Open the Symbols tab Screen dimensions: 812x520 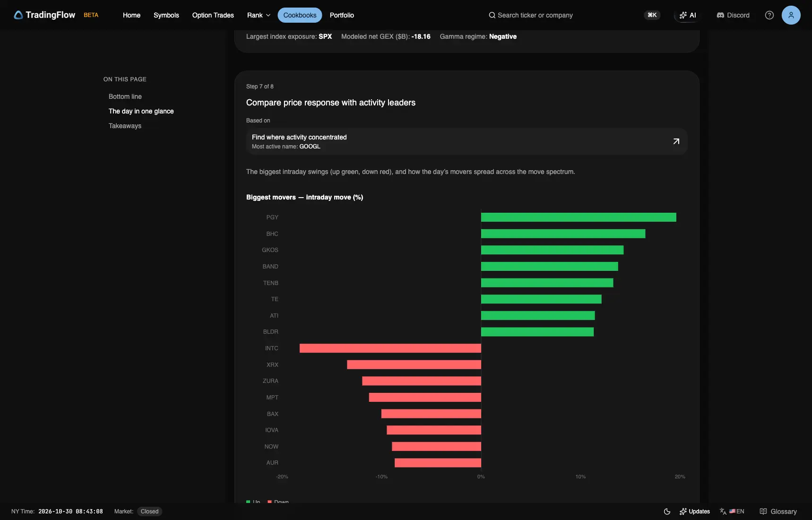click(x=166, y=15)
